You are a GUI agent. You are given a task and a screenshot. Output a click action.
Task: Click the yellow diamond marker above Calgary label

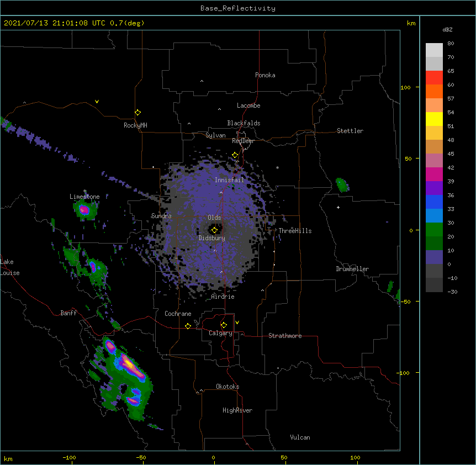[224, 325]
